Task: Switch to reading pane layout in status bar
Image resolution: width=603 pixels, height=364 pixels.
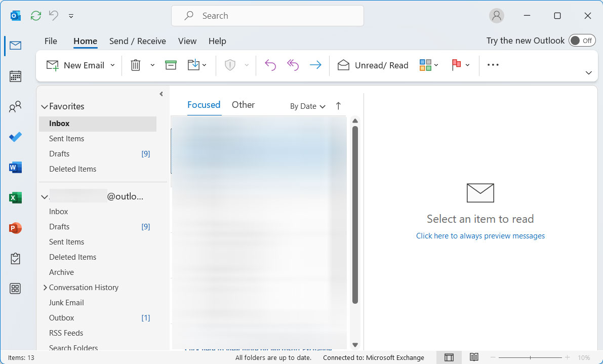Action: point(449,357)
